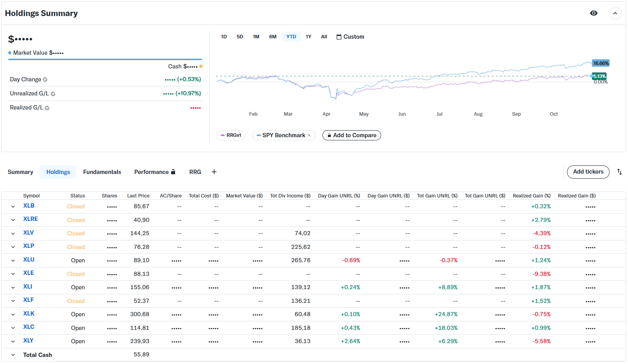Viewport: 628px width, 364px height.
Task: Expand the XLB holdings row
Action: click(x=13, y=206)
